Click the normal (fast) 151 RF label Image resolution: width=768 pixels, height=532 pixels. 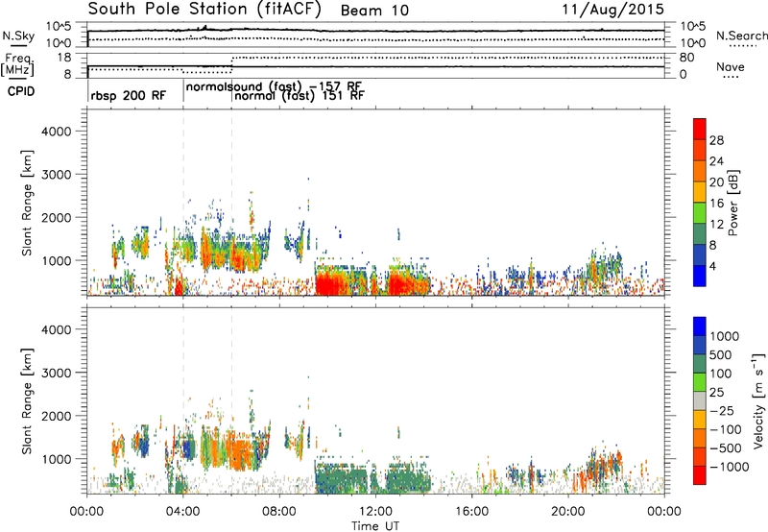point(300,95)
